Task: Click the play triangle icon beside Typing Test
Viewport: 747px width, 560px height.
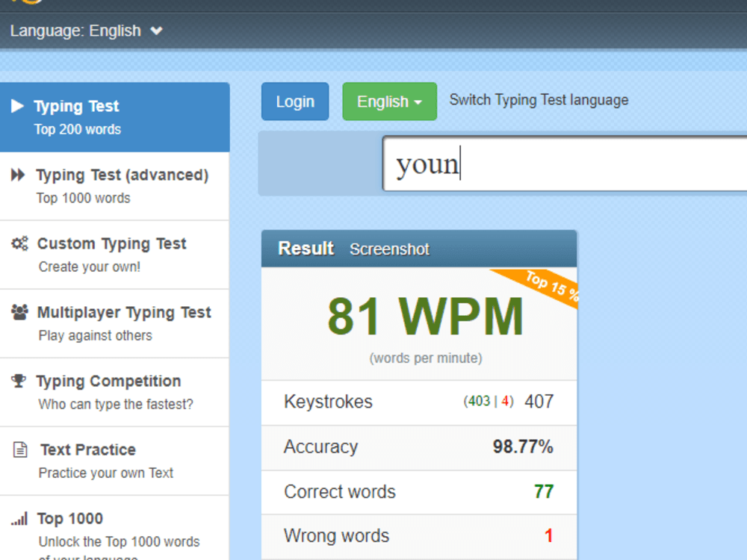Action: (x=18, y=106)
